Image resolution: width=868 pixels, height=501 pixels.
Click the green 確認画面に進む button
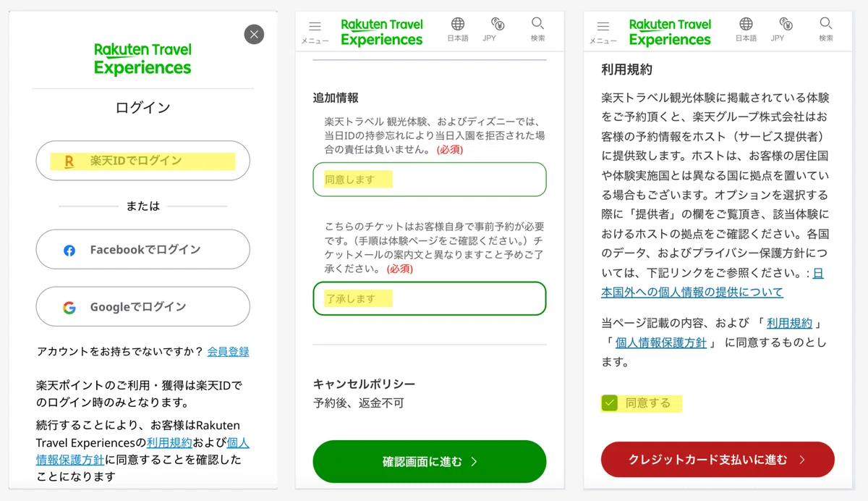click(430, 461)
